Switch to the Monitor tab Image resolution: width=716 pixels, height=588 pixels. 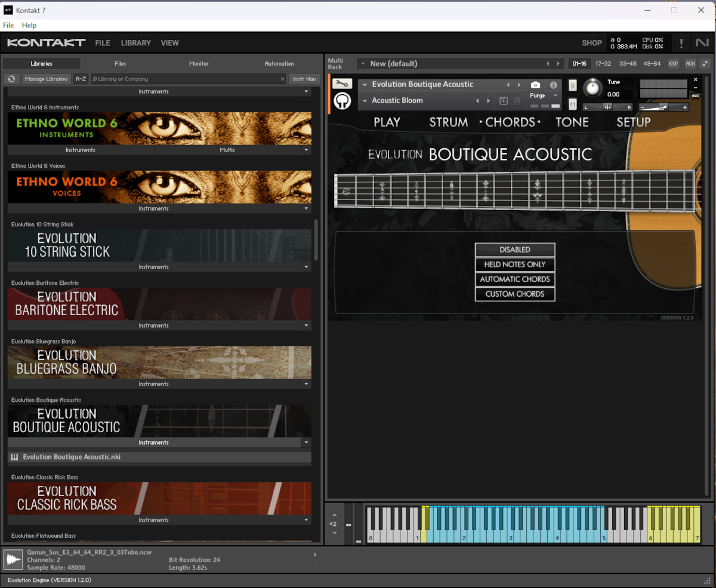(x=199, y=64)
